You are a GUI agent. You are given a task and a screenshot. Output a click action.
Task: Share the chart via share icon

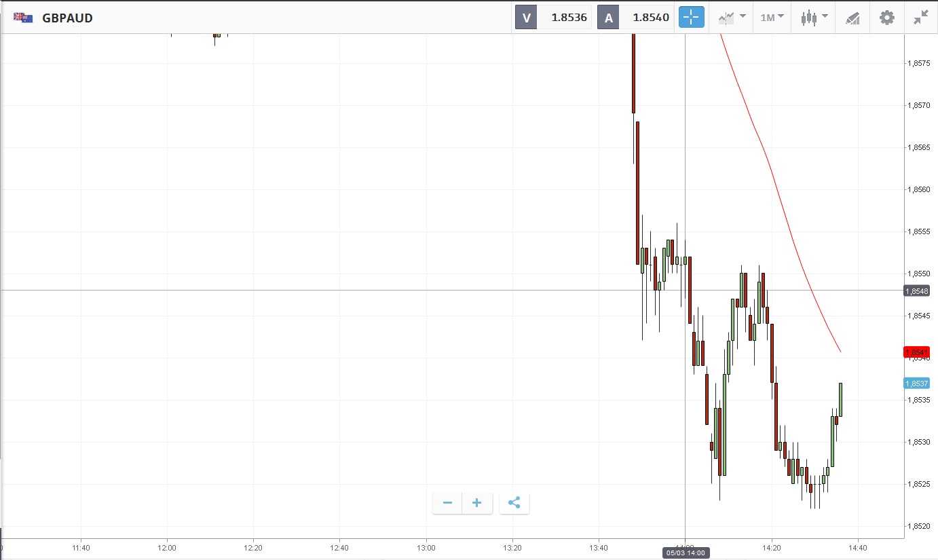coord(514,503)
